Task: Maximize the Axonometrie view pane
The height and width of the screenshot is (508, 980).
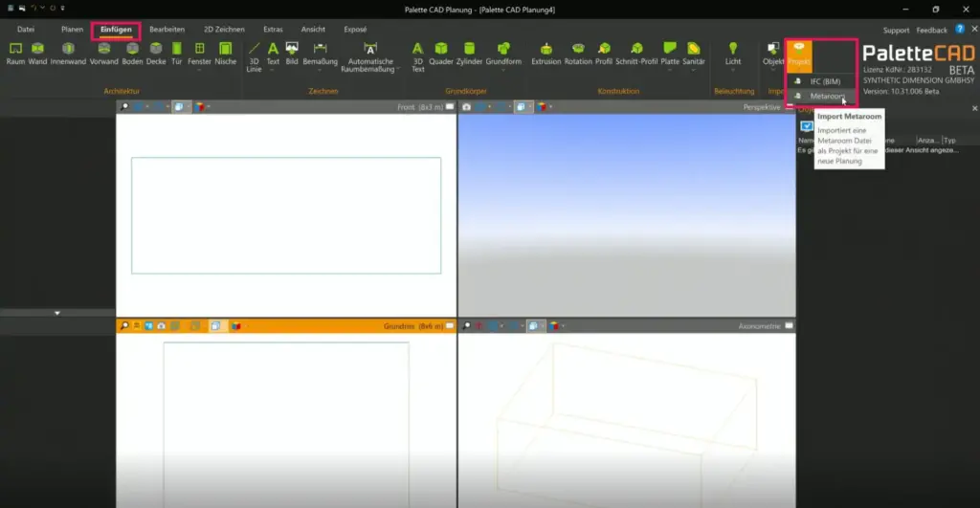Action: 789,326
